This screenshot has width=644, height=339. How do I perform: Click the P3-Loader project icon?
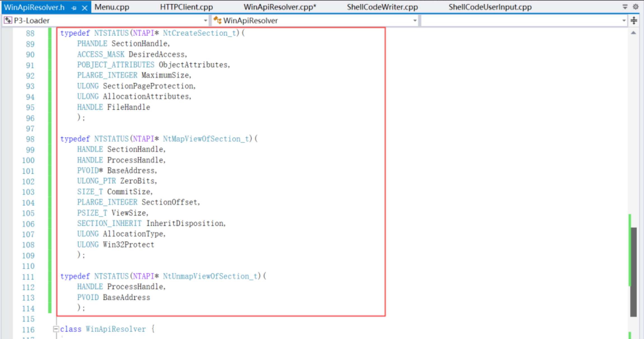[8, 20]
